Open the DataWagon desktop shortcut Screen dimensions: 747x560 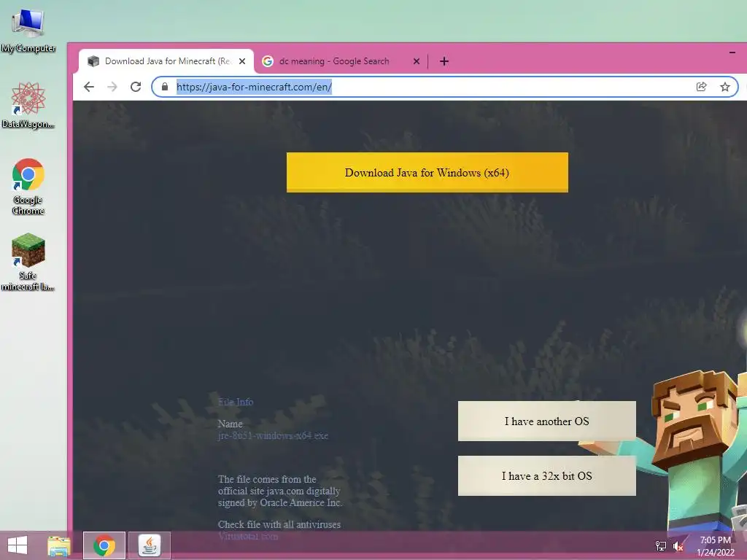[28, 105]
